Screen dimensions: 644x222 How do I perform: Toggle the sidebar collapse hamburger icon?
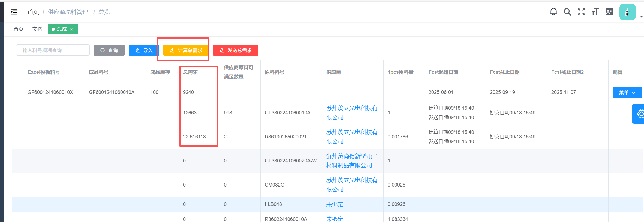pos(14,12)
